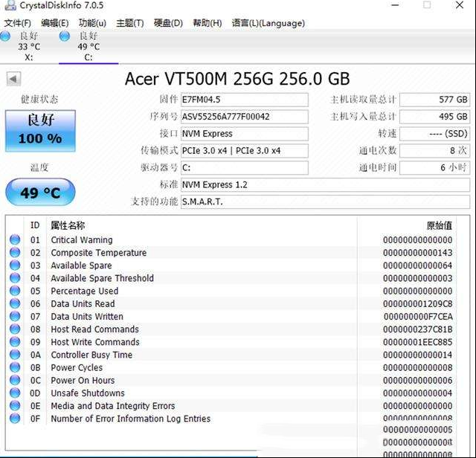Viewport: 476px width, 458px height.
Task: Click the status icon for Composite Temperature
Action: pyautogui.click(x=15, y=253)
